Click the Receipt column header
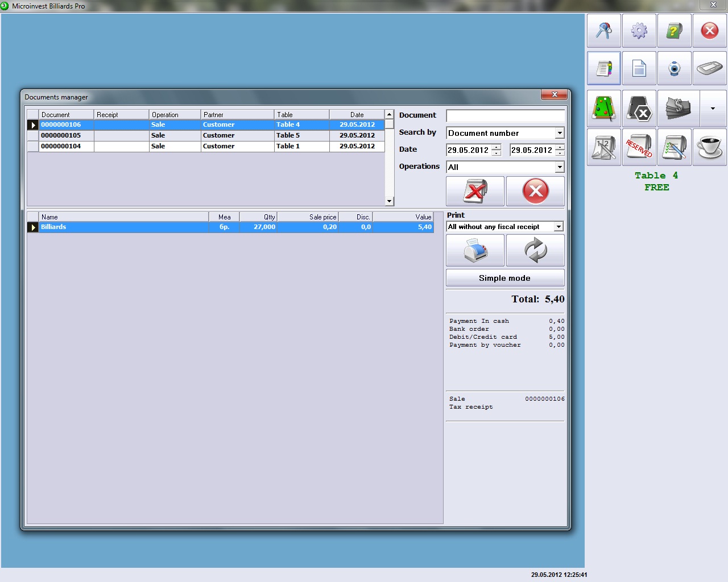The height and width of the screenshot is (582, 728). pos(121,115)
